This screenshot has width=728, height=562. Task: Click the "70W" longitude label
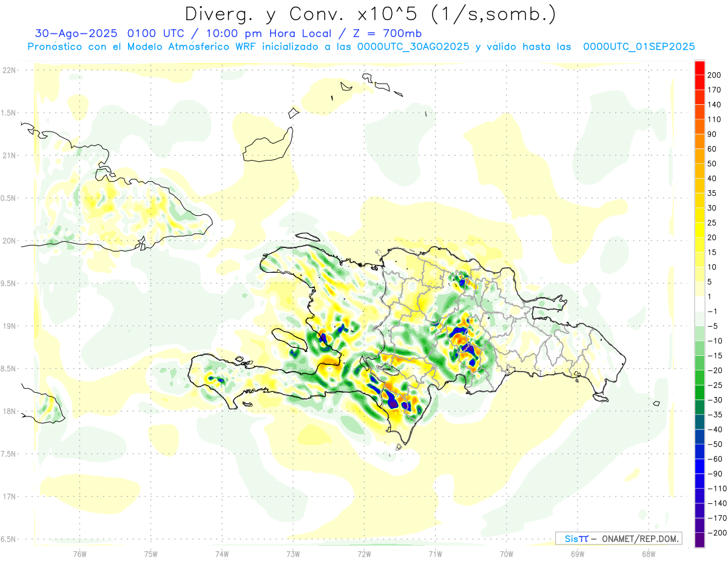tap(507, 554)
